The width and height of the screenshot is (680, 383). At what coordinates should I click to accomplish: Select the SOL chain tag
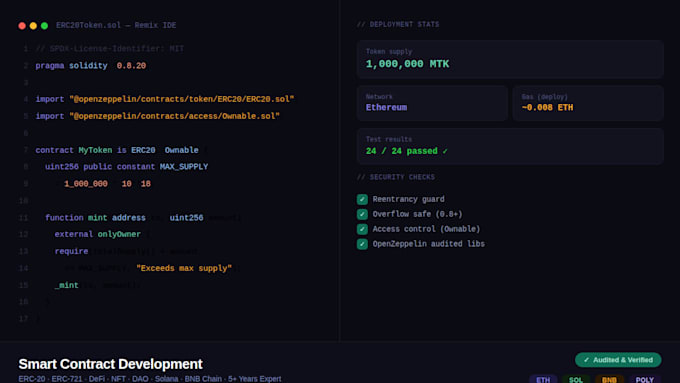click(576, 379)
